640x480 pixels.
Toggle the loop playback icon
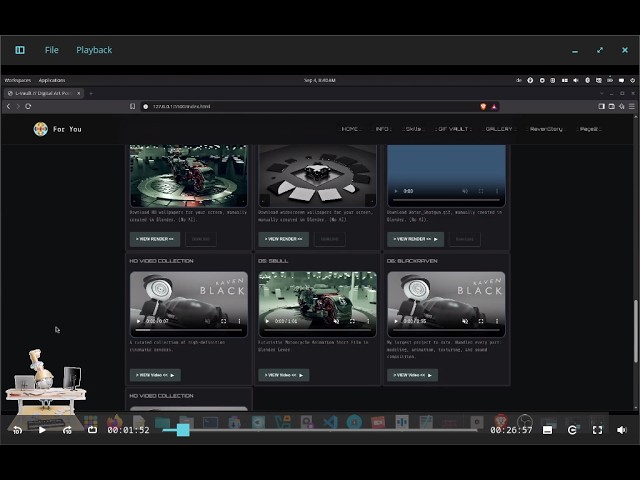[93, 429]
